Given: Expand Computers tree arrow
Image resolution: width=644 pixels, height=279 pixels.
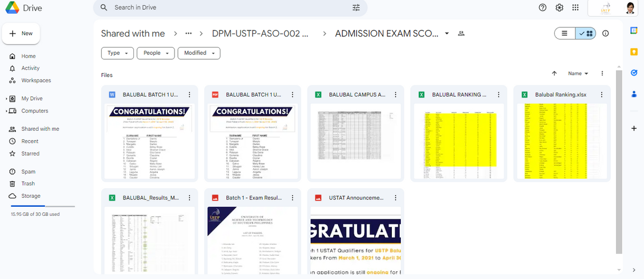Looking at the screenshot, I should point(6,111).
